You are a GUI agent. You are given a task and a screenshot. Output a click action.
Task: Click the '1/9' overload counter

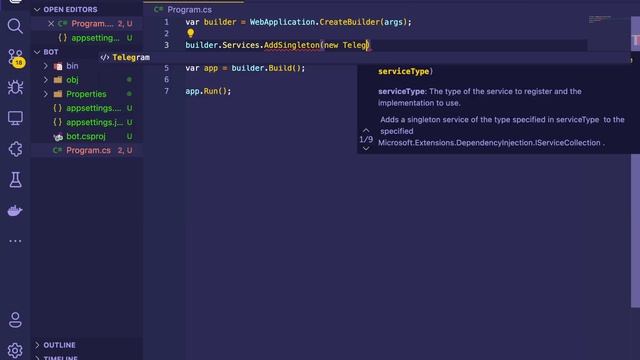pos(366,140)
